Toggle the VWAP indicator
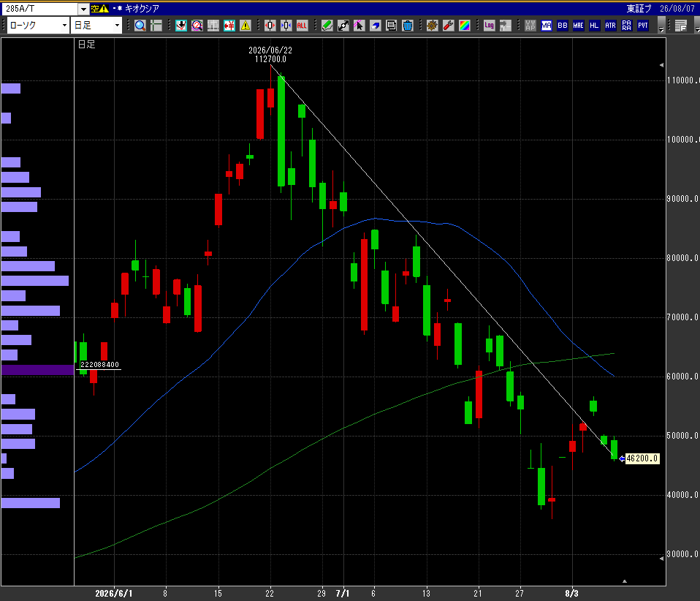 [x=530, y=26]
